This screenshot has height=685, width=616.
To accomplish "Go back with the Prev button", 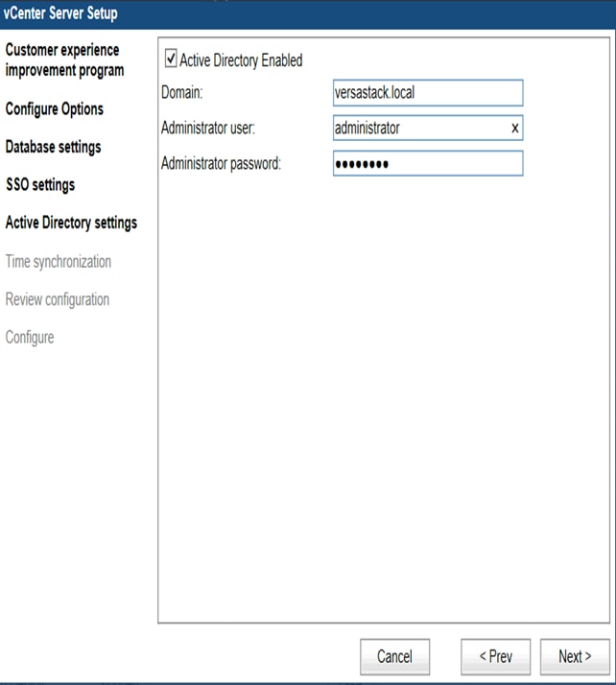I will tap(495, 656).
